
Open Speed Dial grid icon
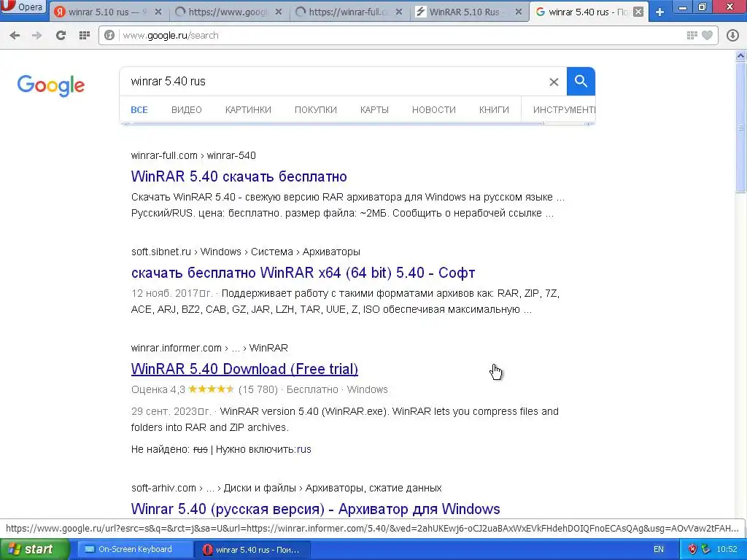click(x=85, y=35)
